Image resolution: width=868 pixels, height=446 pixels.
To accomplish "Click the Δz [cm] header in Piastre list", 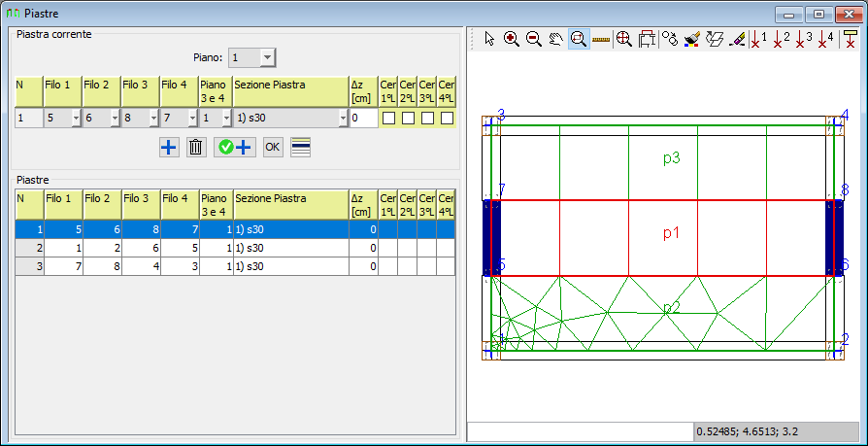I will (x=364, y=204).
